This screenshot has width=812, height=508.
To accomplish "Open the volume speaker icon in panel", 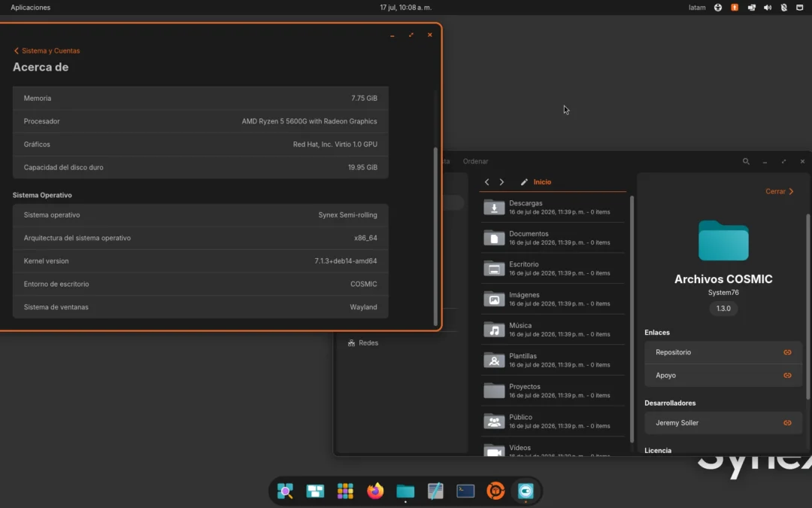I will pyautogui.click(x=768, y=8).
